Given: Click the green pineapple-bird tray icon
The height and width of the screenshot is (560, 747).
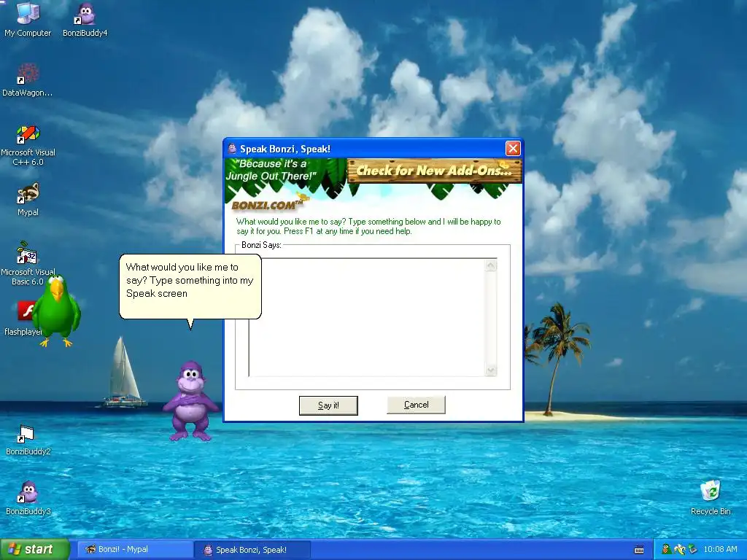Looking at the screenshot, I should coord(666,550).
